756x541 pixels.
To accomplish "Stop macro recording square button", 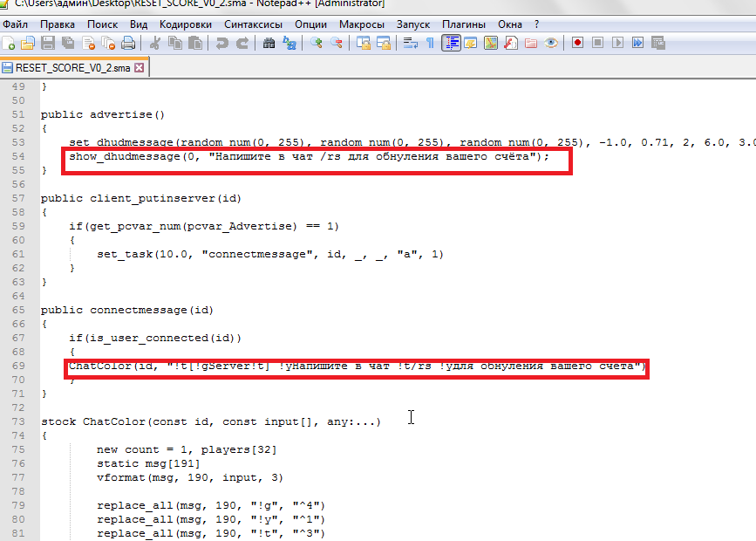I will [598, 43].
